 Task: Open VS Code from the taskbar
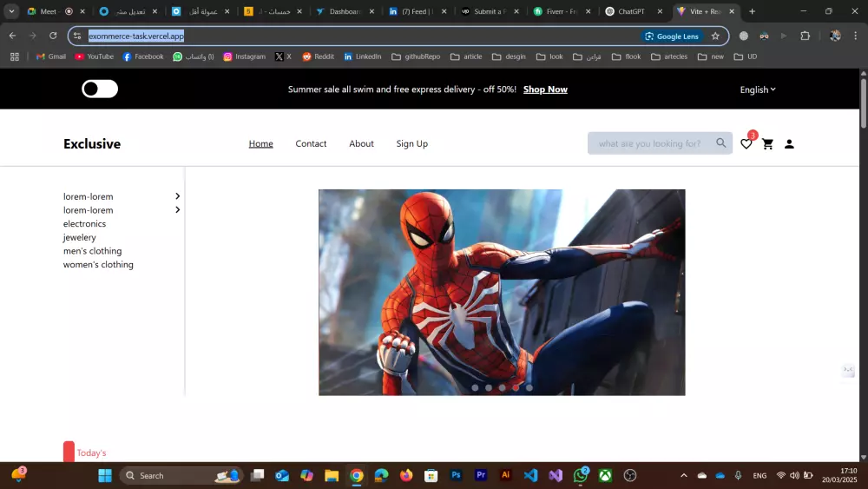pos(530,475)
